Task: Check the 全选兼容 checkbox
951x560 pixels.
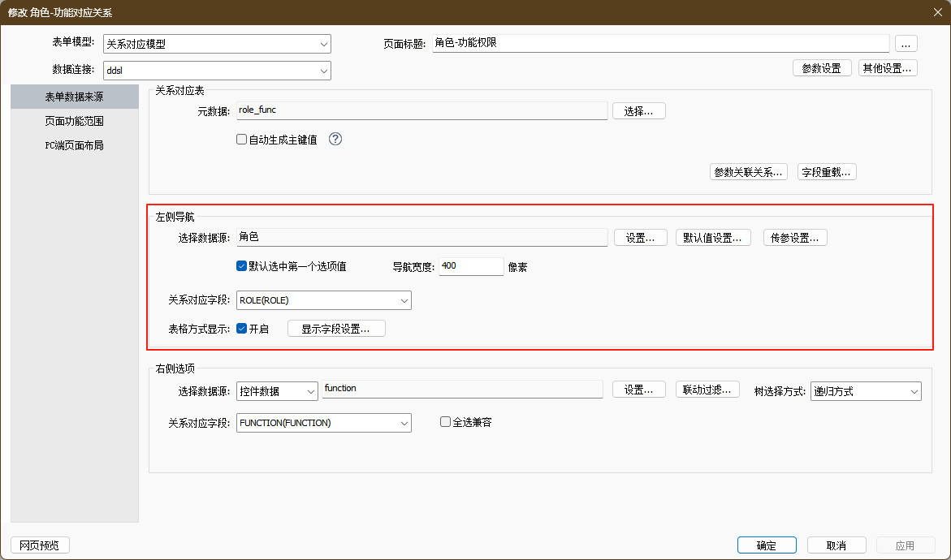Action: [x=445, y=422]
